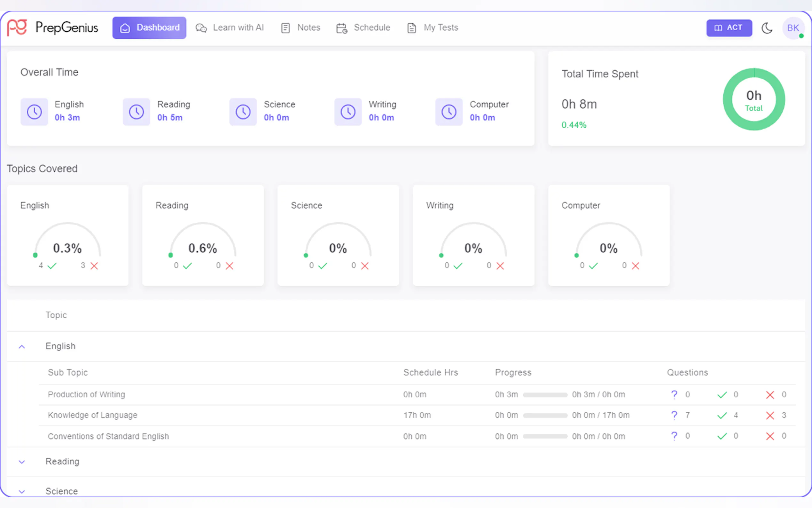Image resolution: width=812 pixels, height=508 pixels.
Task: Click the PrepGenius logo icon
Action: 17,27
